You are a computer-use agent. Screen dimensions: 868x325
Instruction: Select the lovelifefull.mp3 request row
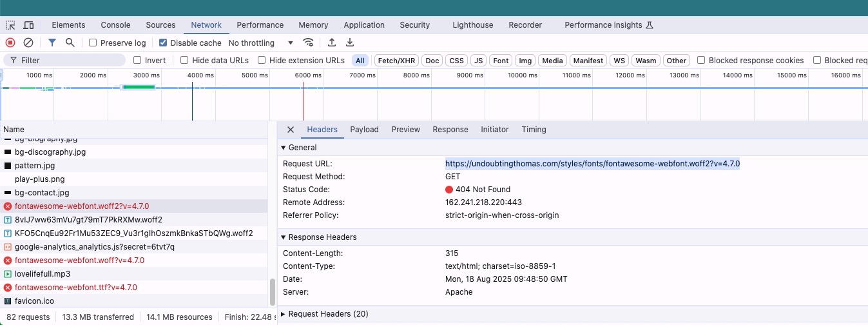pyautogui.click(x=134, y=274)
